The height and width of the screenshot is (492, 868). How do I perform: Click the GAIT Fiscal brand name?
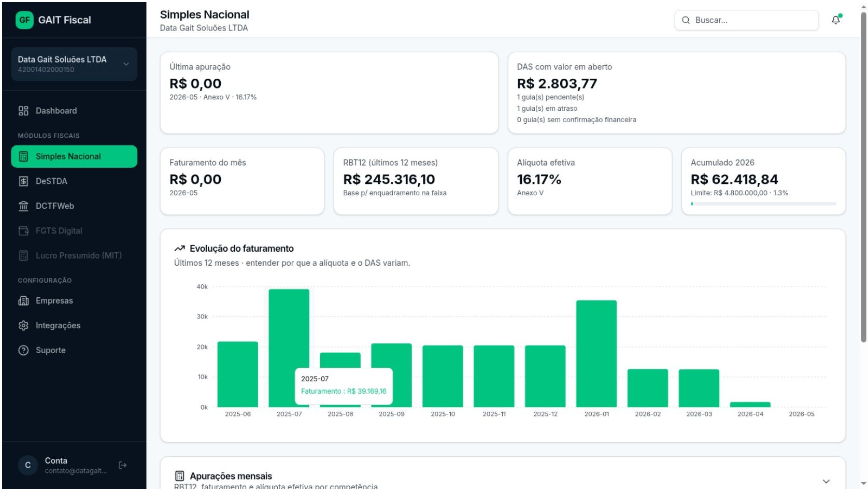pos(64,20)
